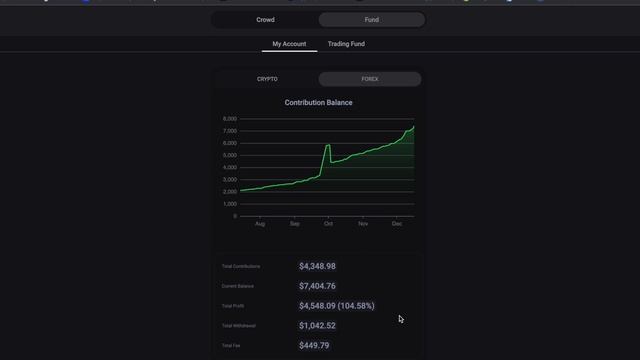This screenshot has width=640, height=360.
Task: Click the $4,548.09 (104.58%) profit value
Action: coord(336,306)
